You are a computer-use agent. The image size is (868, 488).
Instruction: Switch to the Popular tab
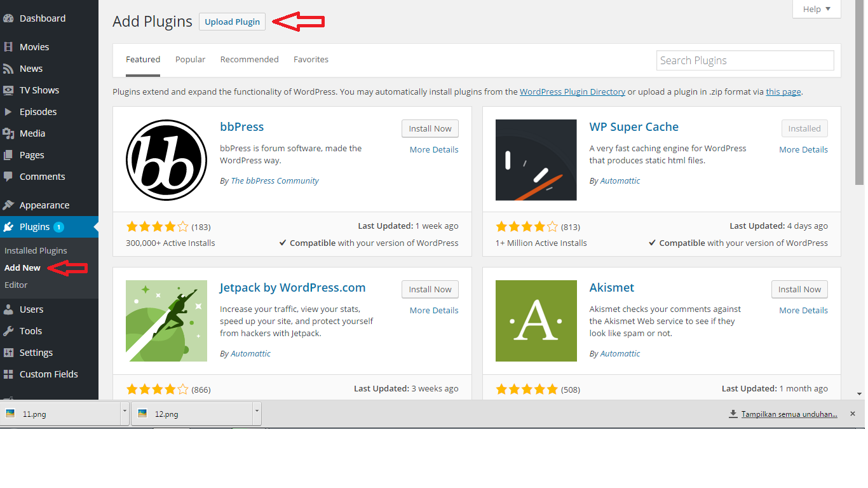191,60
